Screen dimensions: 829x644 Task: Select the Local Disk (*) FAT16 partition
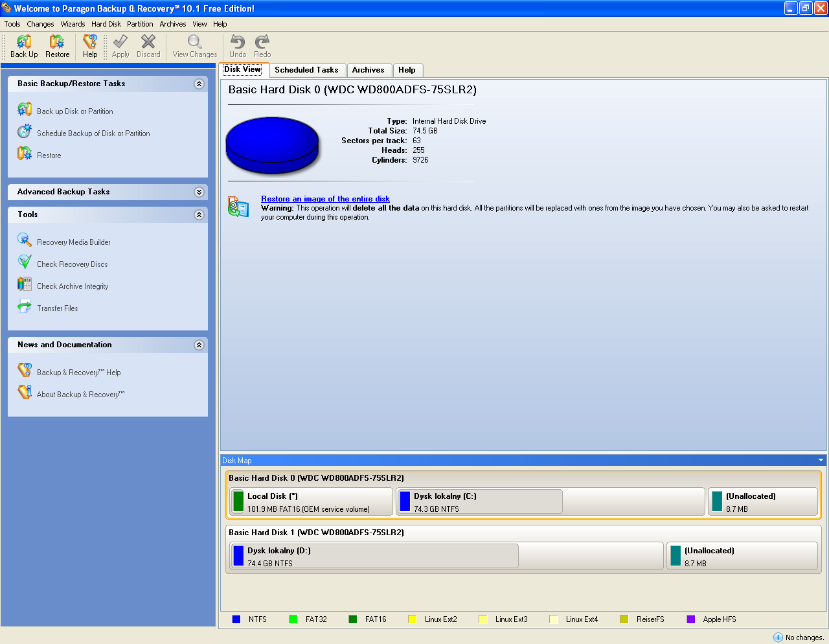[x=312, y=501]
